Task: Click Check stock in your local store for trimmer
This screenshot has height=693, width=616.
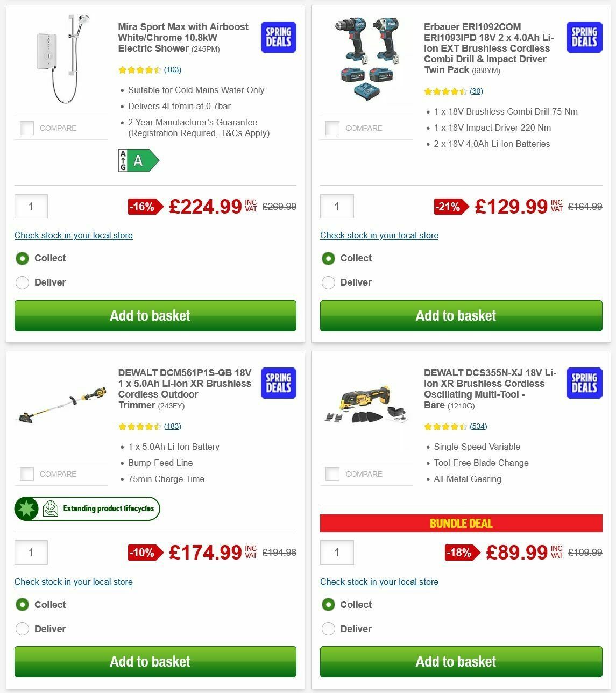Action: click(73, 582)
